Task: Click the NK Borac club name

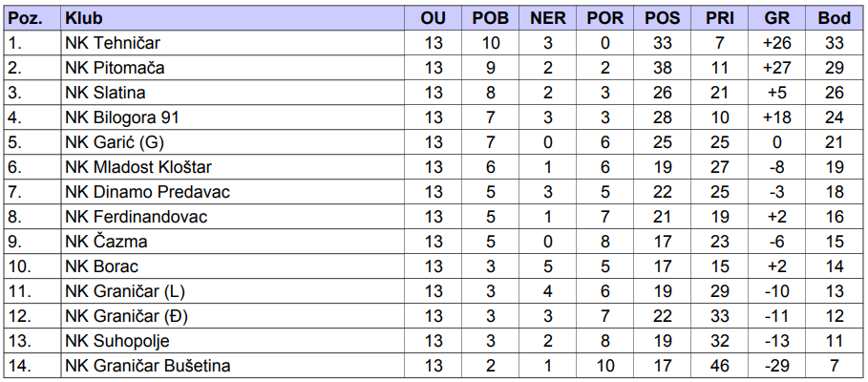Action: click(x=102, y=266)
